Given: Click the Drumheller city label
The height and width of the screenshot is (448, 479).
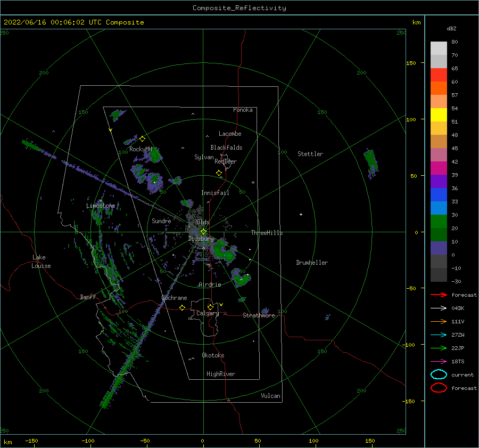Looking at the screenshot, I should (x=312, y=263).
